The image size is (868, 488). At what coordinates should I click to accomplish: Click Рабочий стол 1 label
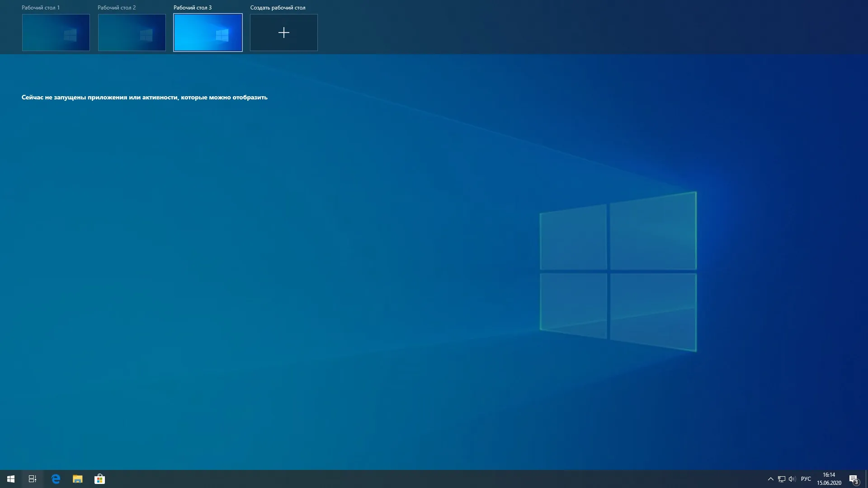(41, 8)
